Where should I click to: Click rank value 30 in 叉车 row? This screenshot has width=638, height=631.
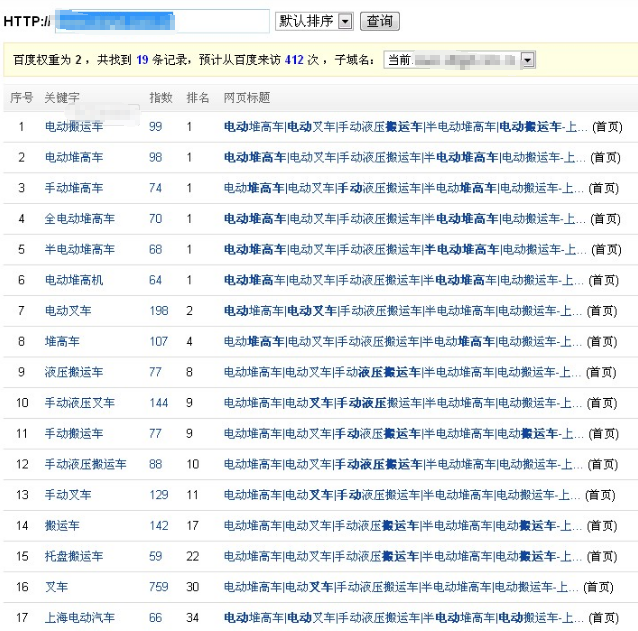(x=192, y=587)
